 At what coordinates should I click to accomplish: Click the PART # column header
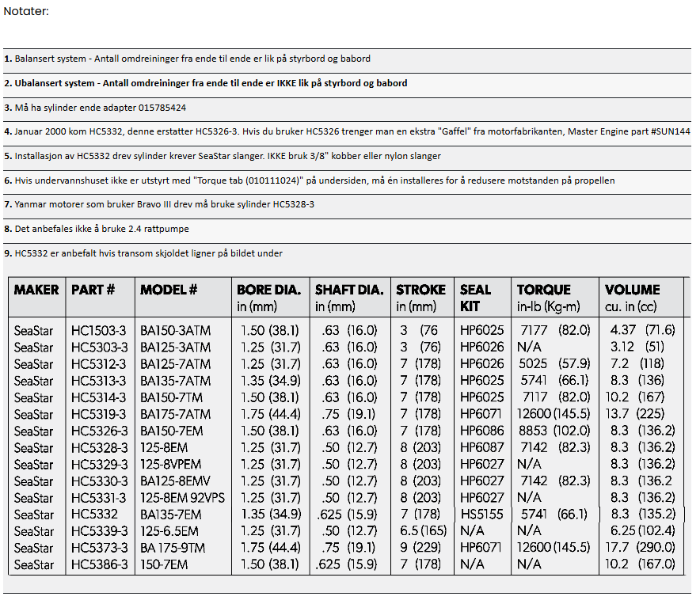click(x=93, y=291)
